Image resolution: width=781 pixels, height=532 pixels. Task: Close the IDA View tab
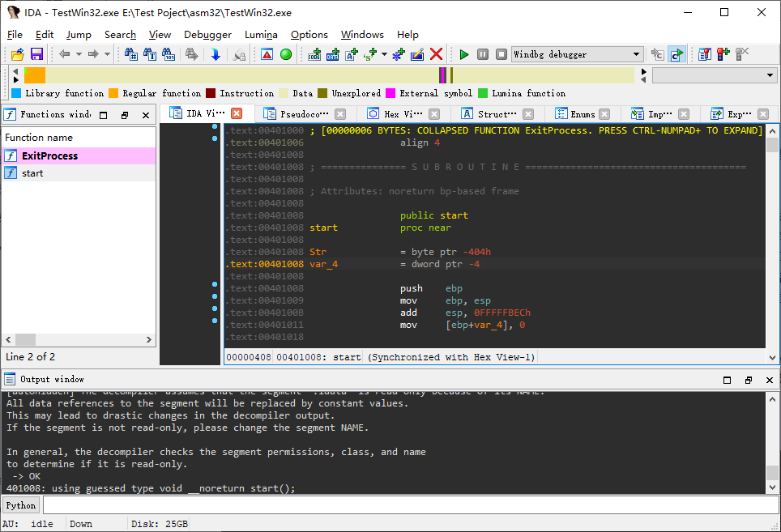237,113
